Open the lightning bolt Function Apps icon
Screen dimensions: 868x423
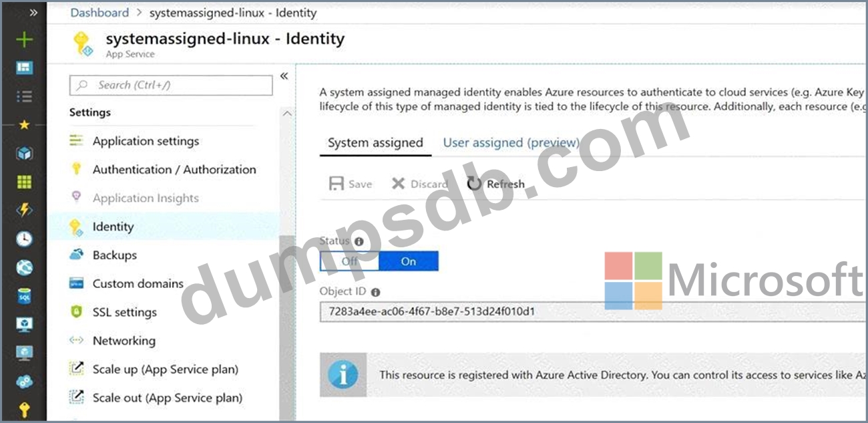pos(24,210)
